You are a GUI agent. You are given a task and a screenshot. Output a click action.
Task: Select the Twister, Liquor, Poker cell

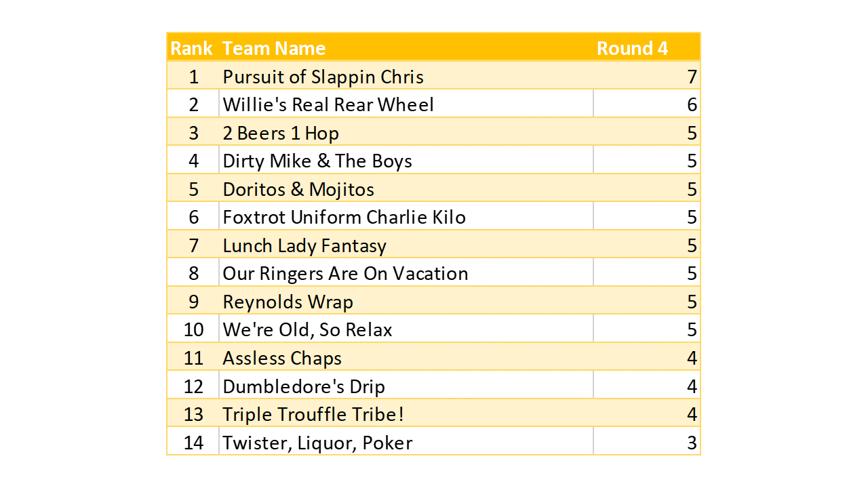(x=317, y=443)
